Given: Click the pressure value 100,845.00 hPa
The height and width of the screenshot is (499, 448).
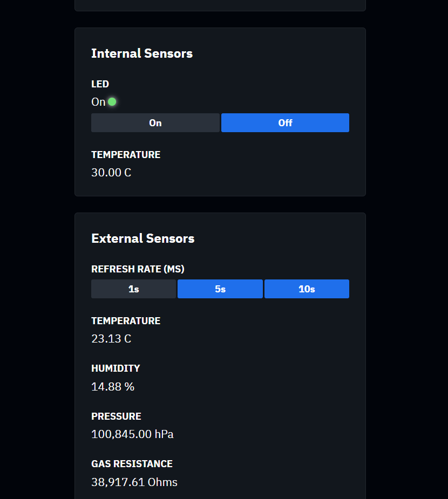Looking at the screenshot, I should point(132,434).
